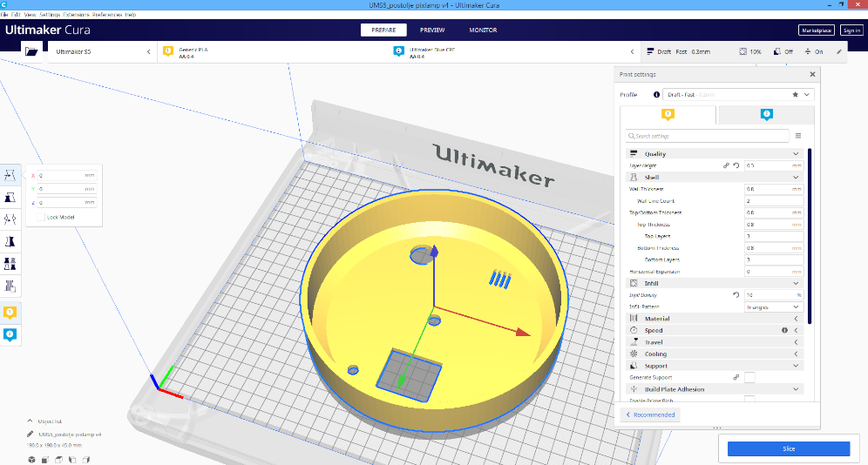Viewport: 868px width, 465px height.
Task: Open the Help menu
Action: (x=131, y=15)
